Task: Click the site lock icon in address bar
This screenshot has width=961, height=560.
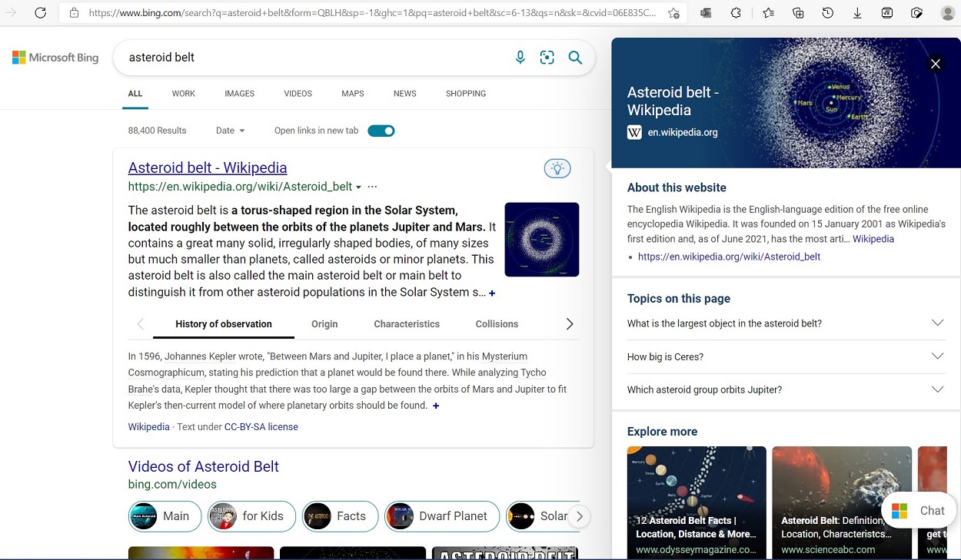Action: point(74,13)
